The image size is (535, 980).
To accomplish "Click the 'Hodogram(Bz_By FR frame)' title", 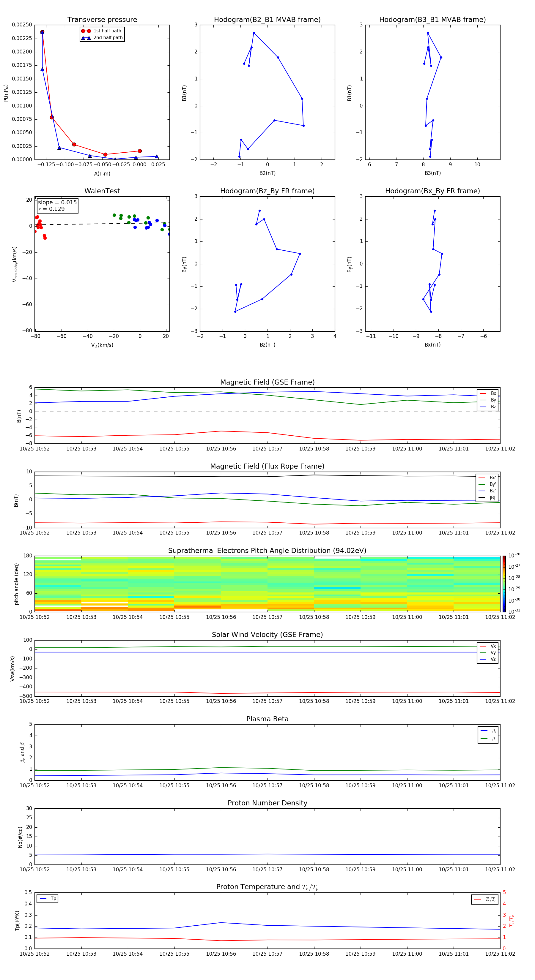I will 267,191.
